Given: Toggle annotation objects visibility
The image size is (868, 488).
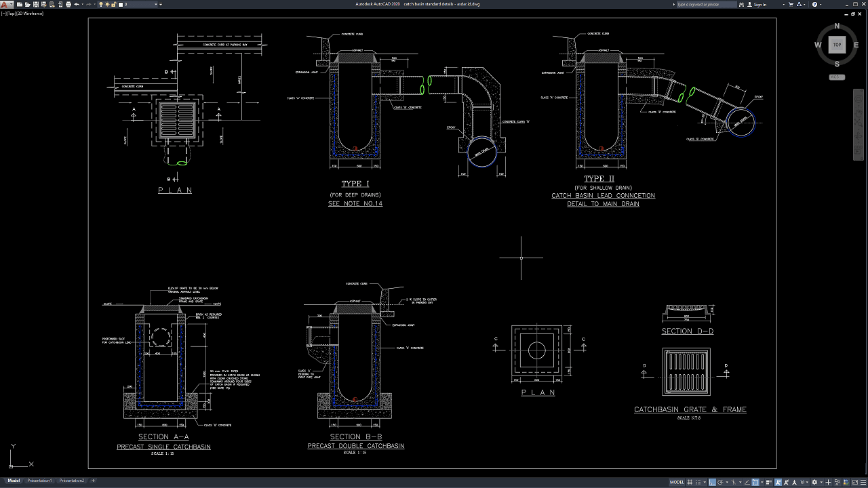Looking at the screenshot, I should [778, 482].
